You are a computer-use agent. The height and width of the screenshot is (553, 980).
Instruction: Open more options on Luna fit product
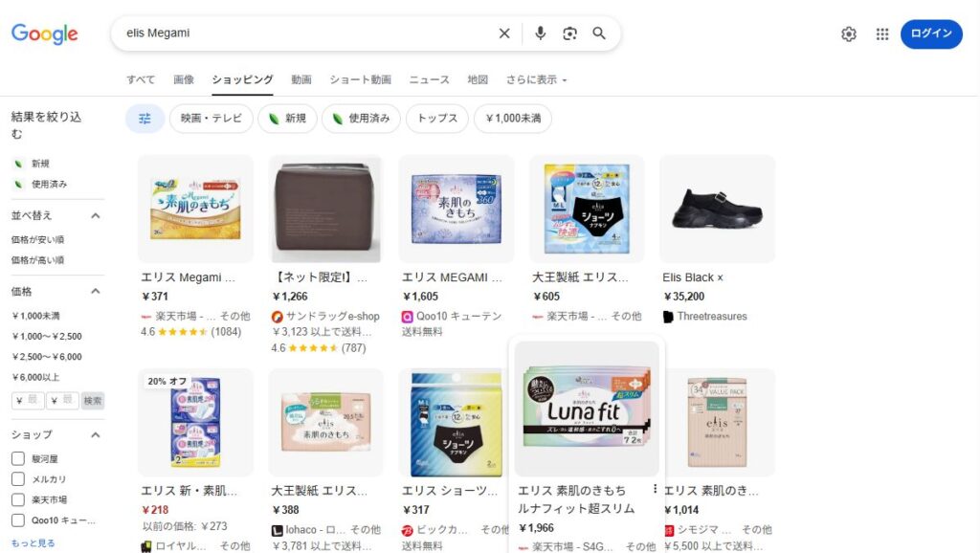[655, 489]
